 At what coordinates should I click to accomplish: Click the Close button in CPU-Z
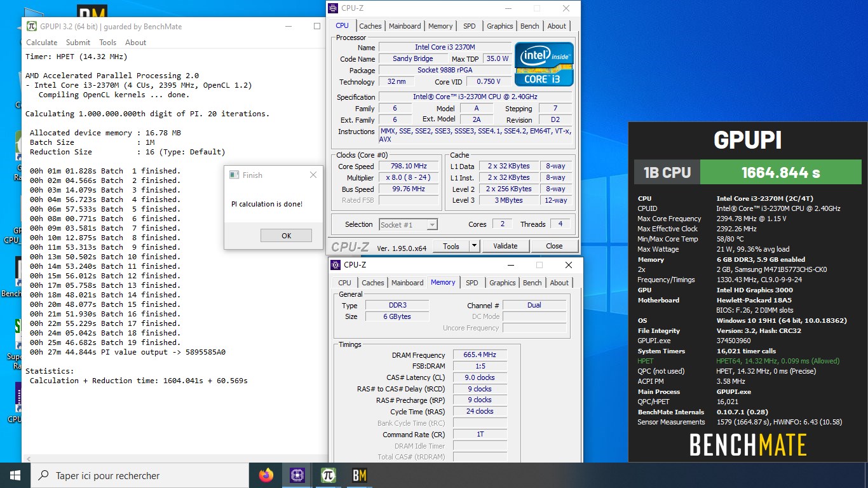[554, 246]
